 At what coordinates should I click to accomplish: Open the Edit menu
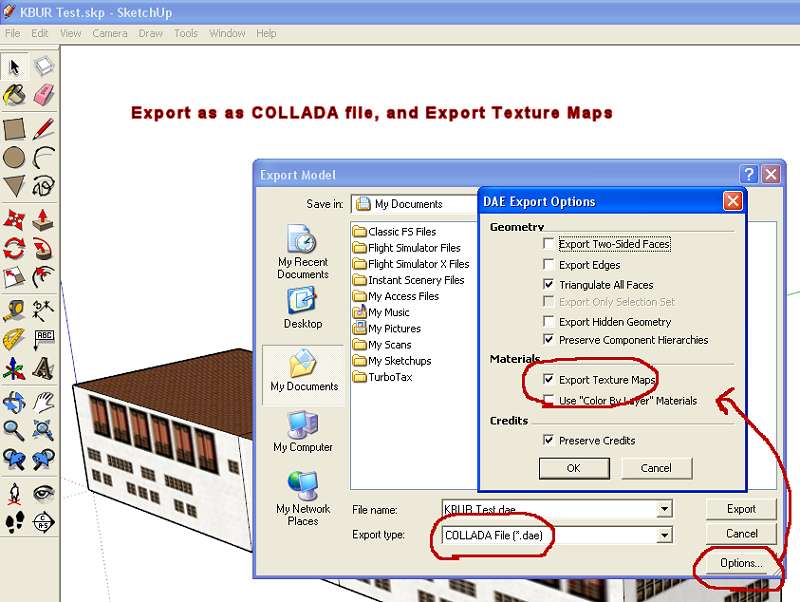(39, 33)
